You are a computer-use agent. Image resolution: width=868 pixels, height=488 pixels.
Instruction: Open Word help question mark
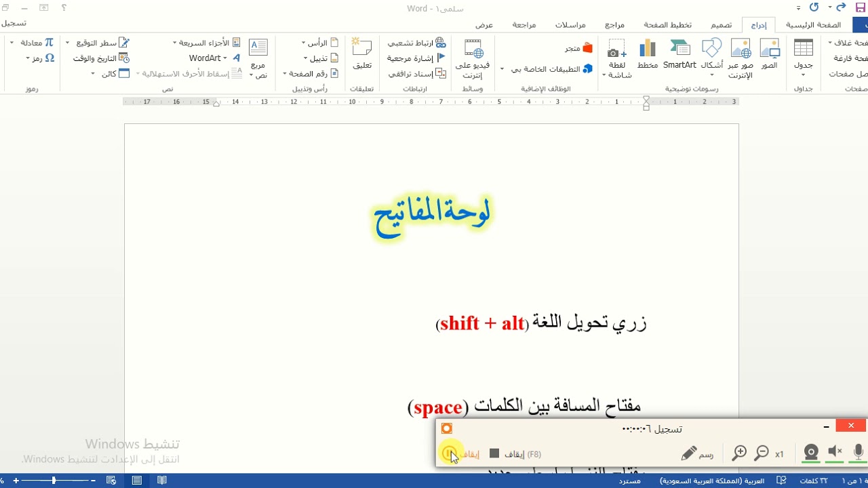pos(64,8)
